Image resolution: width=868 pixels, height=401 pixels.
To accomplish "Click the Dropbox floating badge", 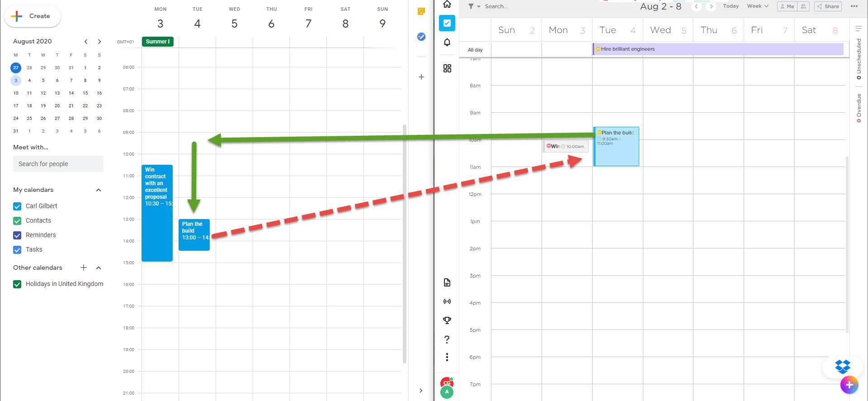I will [843, 366].
